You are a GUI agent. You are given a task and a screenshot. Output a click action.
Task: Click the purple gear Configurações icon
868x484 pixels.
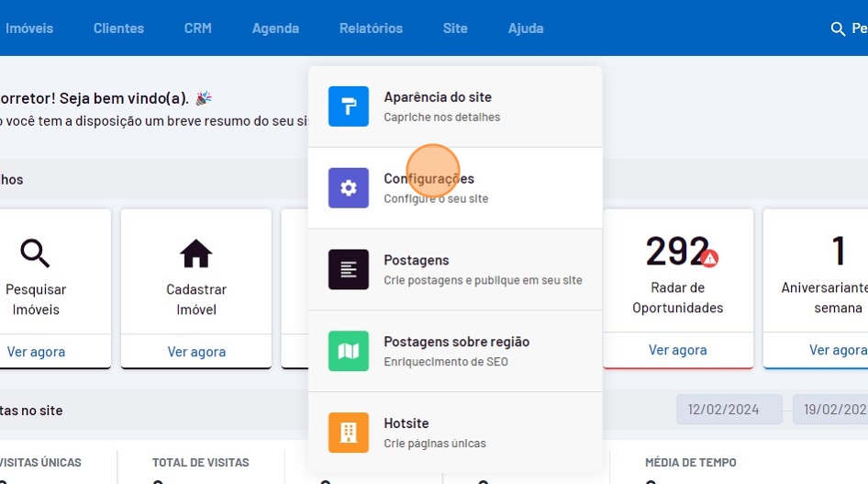(348, 188)
